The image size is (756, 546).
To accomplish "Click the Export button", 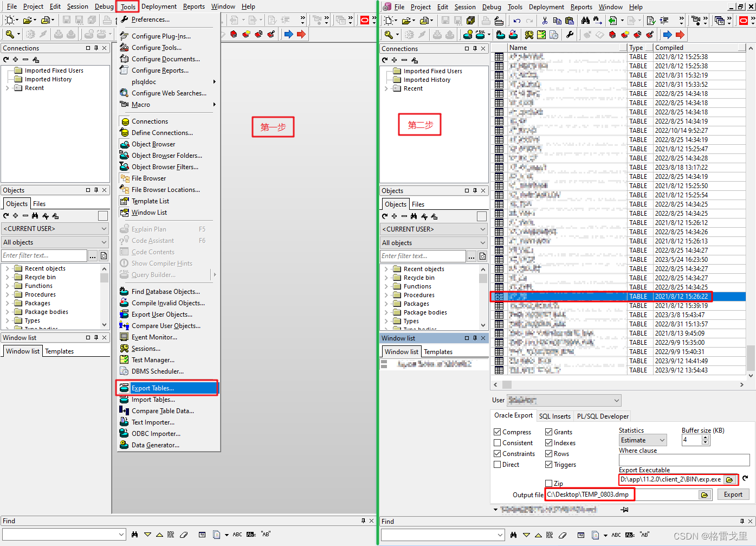I will click(733, 494).
